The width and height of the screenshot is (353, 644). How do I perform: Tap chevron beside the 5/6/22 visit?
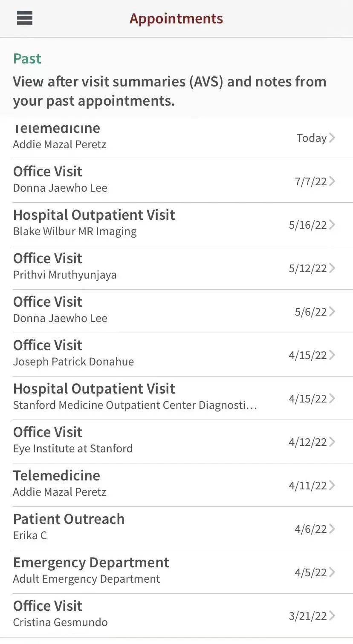coord(332,312)
